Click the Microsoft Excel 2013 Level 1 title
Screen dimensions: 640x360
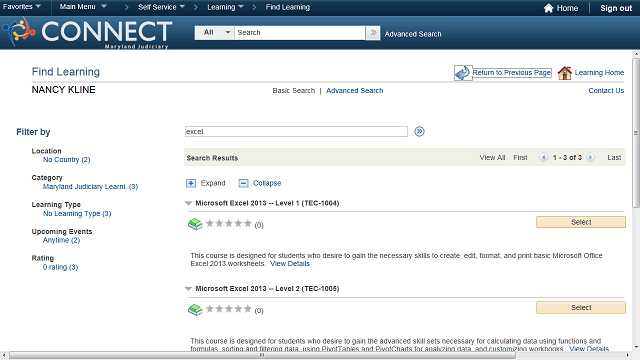(267, 203)
